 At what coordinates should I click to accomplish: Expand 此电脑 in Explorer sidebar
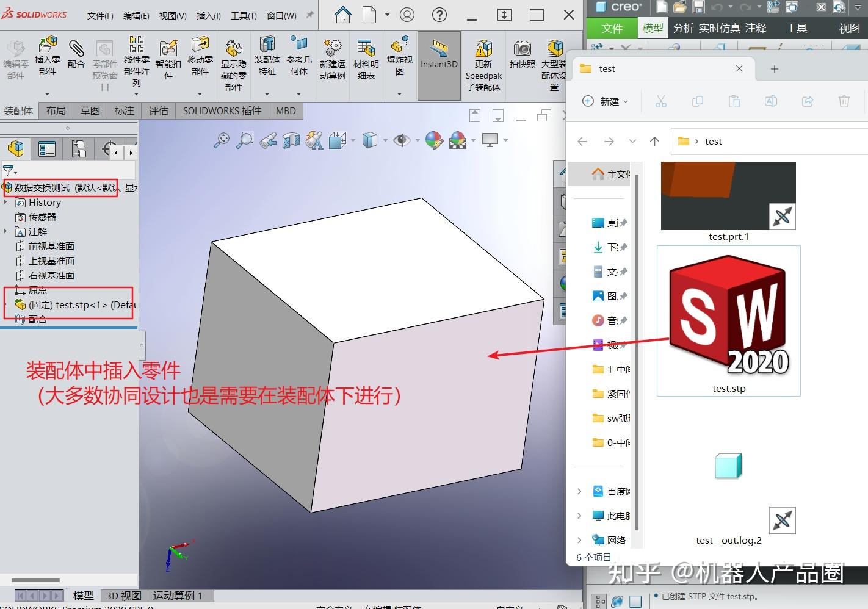579,515
